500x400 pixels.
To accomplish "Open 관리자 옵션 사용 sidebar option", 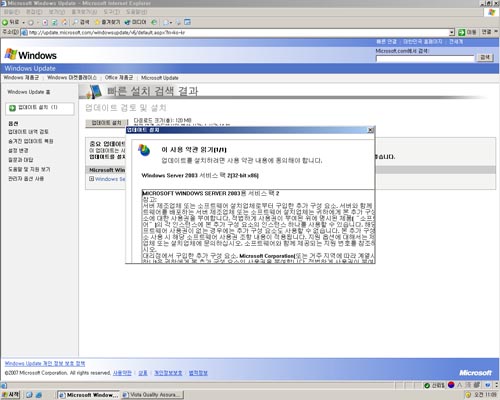I will [26, 179].
